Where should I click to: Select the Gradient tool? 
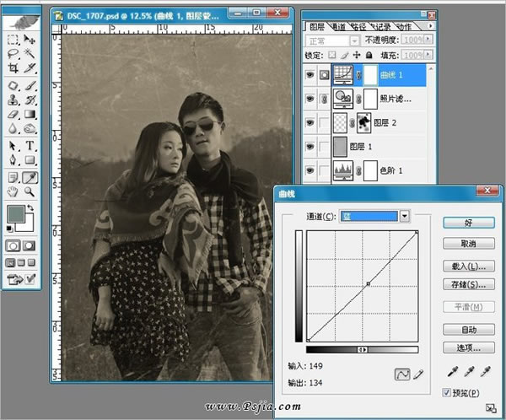tap(30, 115)
